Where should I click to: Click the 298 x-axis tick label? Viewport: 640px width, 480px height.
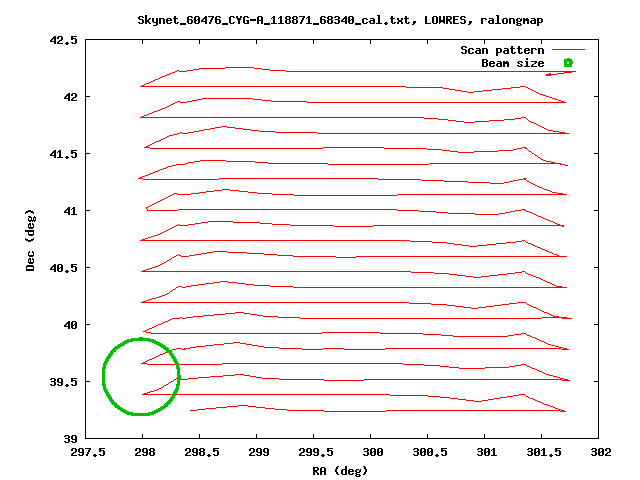click(144, 452)
